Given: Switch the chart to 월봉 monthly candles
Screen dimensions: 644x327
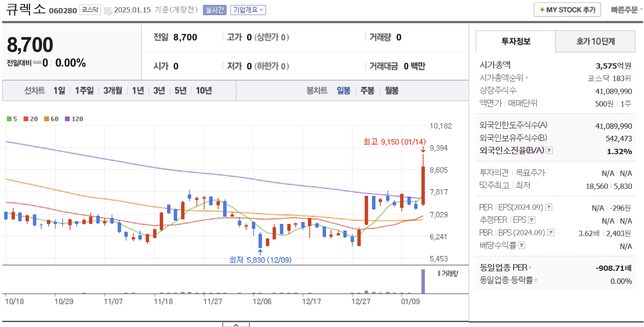Looking at the screenshot, I should click(x=392, y=90).
